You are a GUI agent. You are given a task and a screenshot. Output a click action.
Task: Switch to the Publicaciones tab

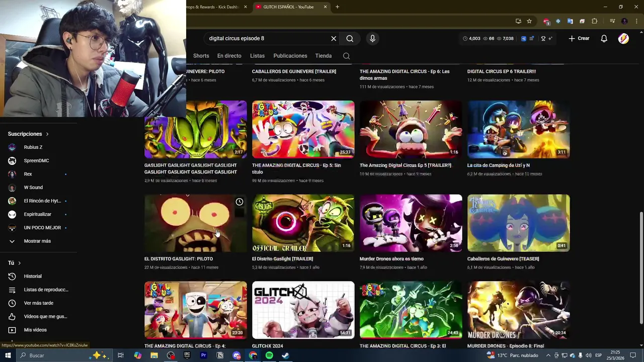tap(290, 56)
